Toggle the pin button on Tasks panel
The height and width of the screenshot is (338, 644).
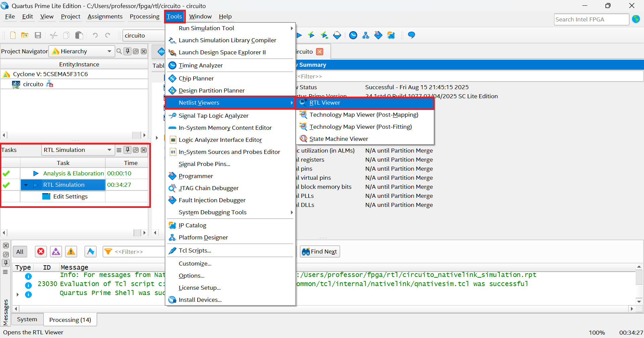click(127, 150)
